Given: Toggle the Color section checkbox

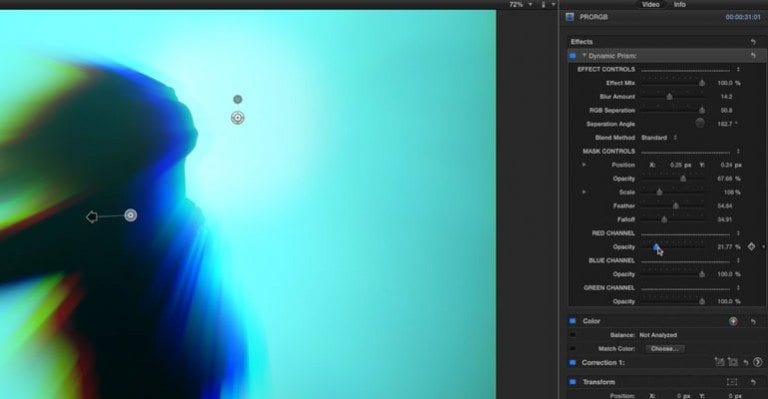Looking at the screenshot, I should [572, 321].
